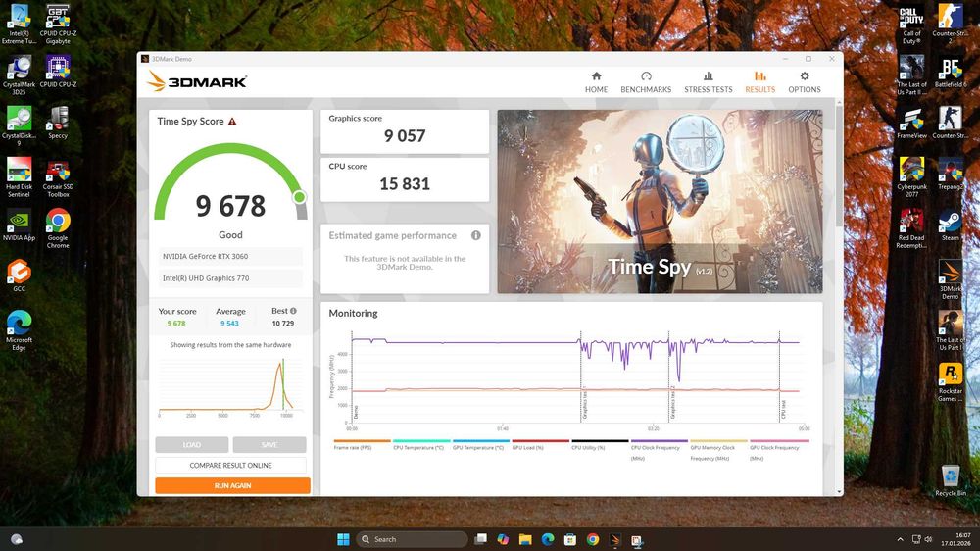Select the Rockstar Games desktop icon
Screen dimensions: 980x551
coord(950,382)
